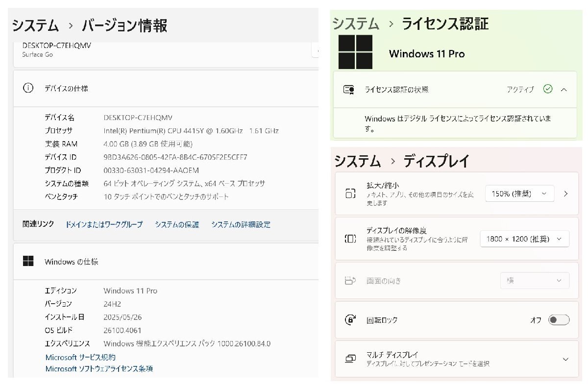The width and height of the screenshot is (588, 389).
Task: Open the 1800 × 1200 resolution dropdown
Action: pyautogui.click(x=525, y=239)
